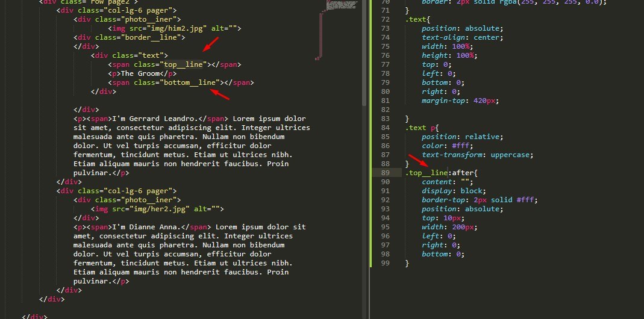The image size is (644, 319).
Task: Click the text "I'm Gerrard Leandro."
Action: coord(155,119)
